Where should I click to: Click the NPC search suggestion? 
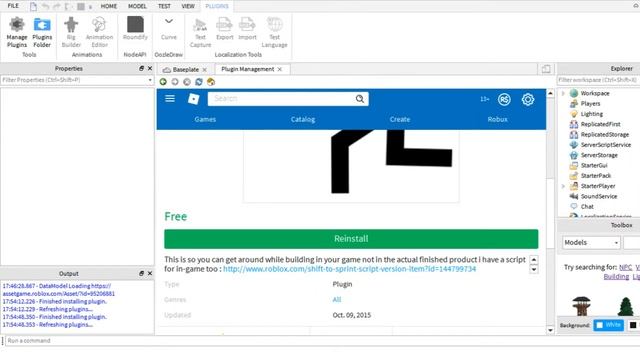(625, 267)
